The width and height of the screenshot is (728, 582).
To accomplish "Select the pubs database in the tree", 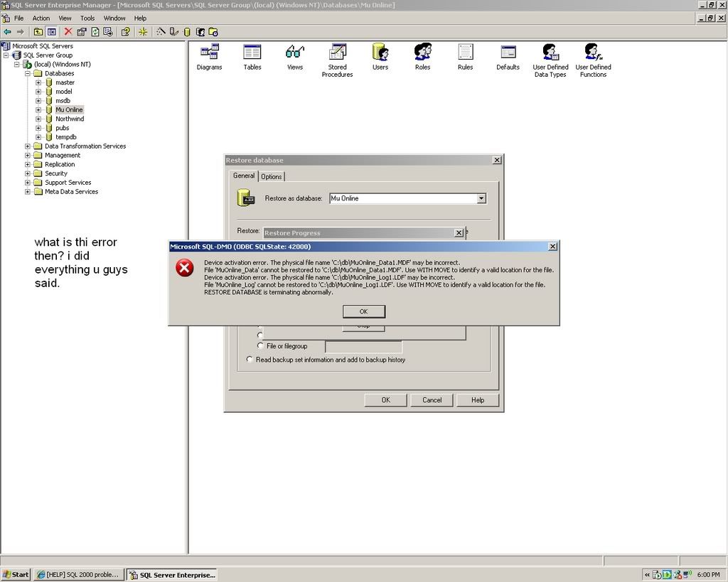I will [62, 128].
